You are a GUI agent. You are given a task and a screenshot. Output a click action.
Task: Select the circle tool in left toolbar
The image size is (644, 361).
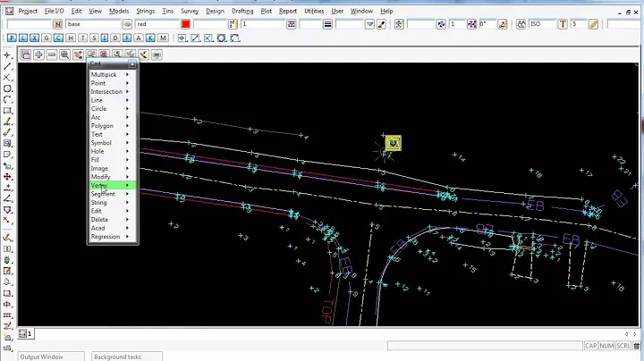tap(7, 88)
